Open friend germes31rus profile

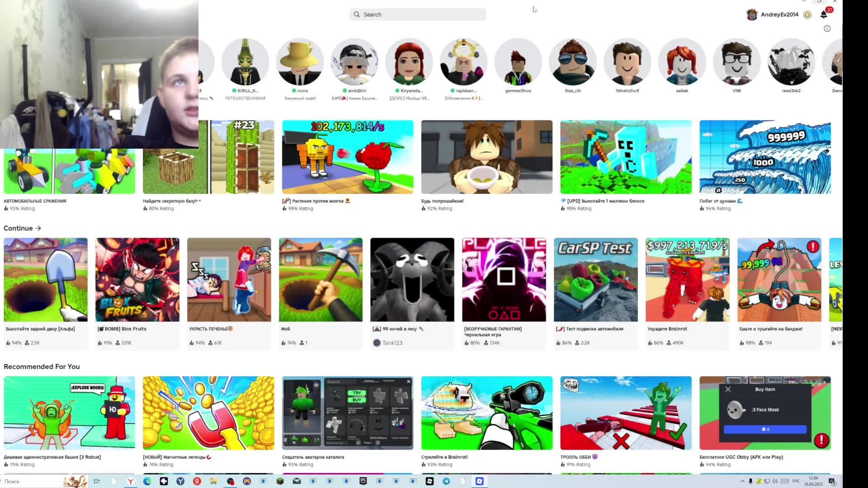point(518,62)
